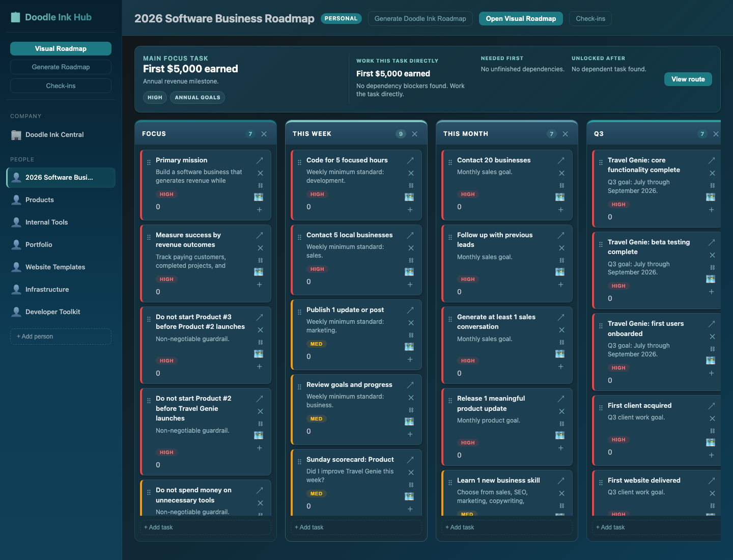
Task: Click the Add person field
Action: [x=61, y=337]
